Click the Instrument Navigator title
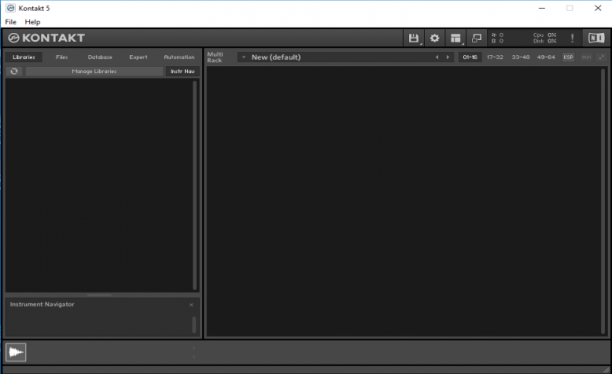Image resolution: width=612 pixels, height=374 pixels. coord(42,304)
